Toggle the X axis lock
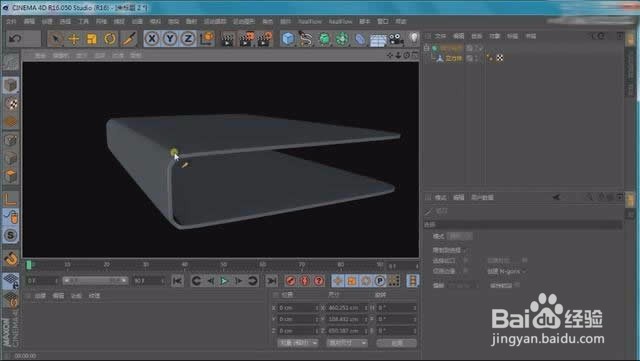 click(x=152, y=39)
